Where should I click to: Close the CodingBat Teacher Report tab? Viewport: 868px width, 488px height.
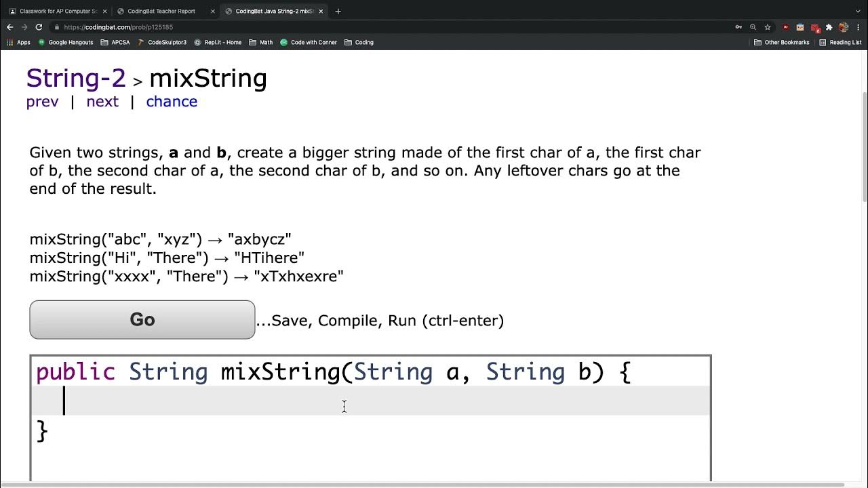(213, 11)
